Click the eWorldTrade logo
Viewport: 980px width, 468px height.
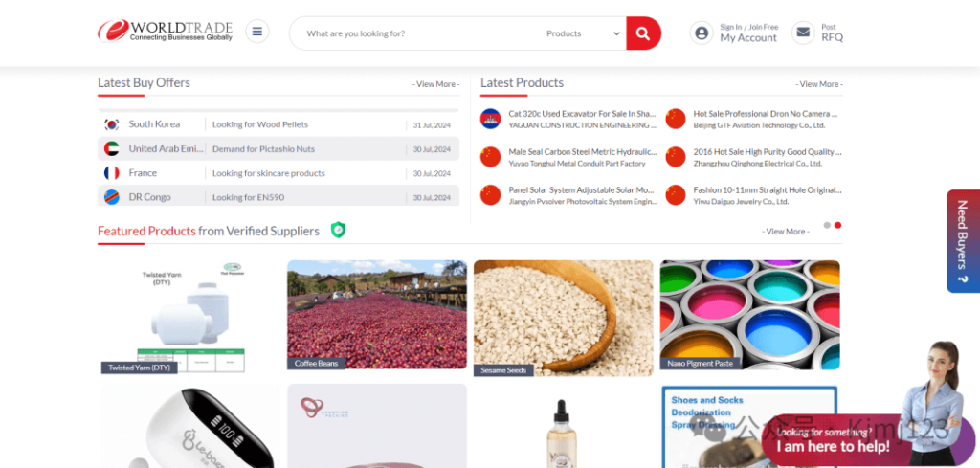[x=165, y=31]
